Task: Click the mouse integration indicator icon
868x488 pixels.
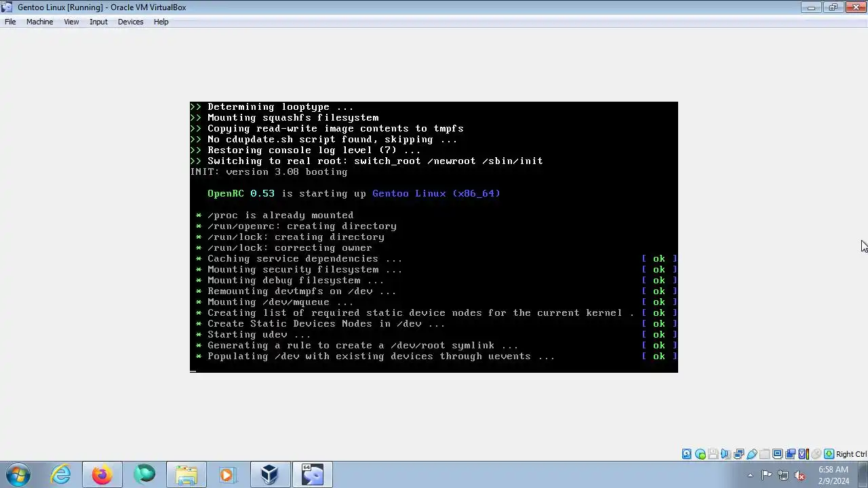Action: pyautogui.click(x=816, y=454)
